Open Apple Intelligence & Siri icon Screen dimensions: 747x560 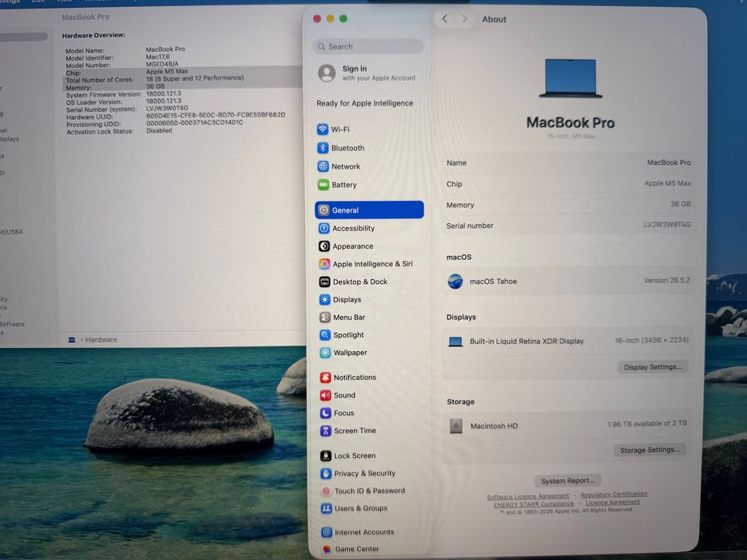(324, 264)
